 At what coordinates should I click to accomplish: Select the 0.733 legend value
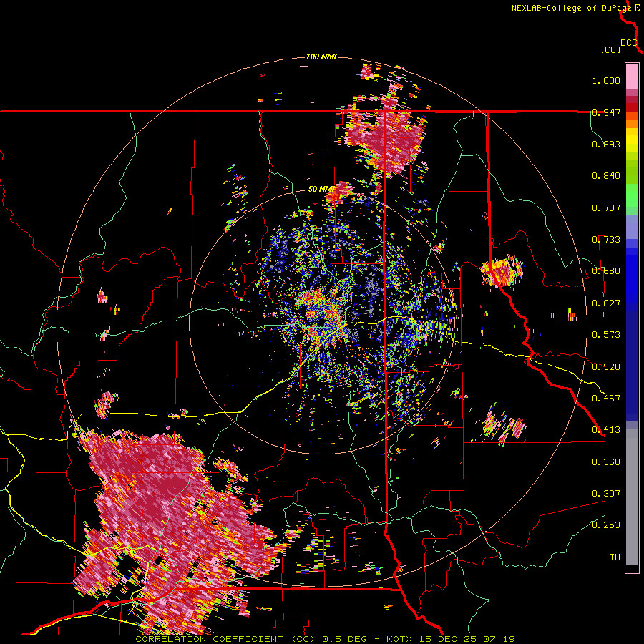[606, 240]
